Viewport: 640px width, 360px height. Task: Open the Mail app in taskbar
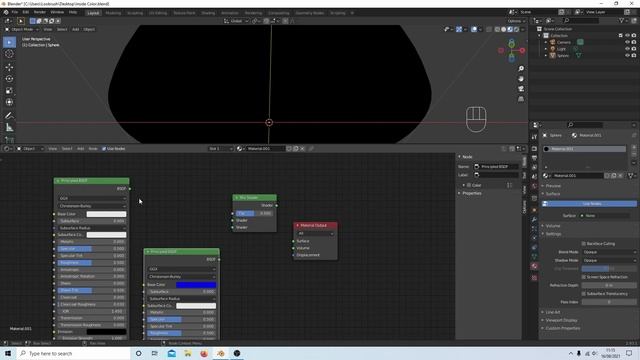pos(171,353)
